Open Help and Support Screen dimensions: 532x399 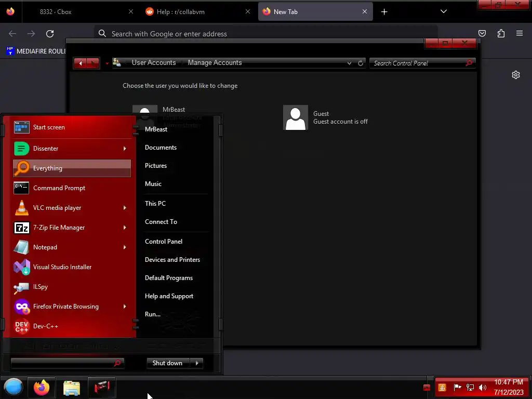tap(169, 296)
